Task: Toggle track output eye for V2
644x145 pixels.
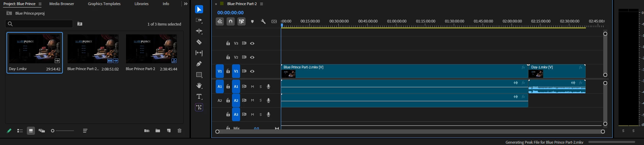Action: [252, 57]
